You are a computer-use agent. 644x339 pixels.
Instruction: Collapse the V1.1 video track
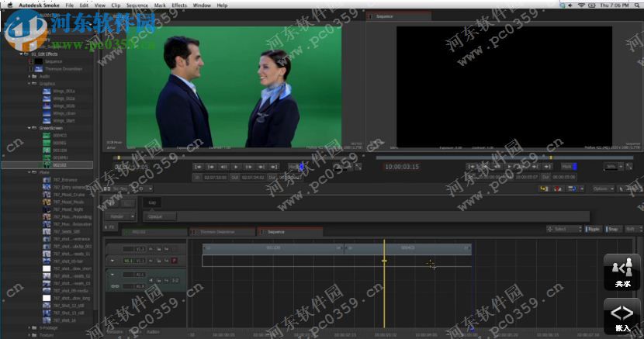tap(113, 261)
